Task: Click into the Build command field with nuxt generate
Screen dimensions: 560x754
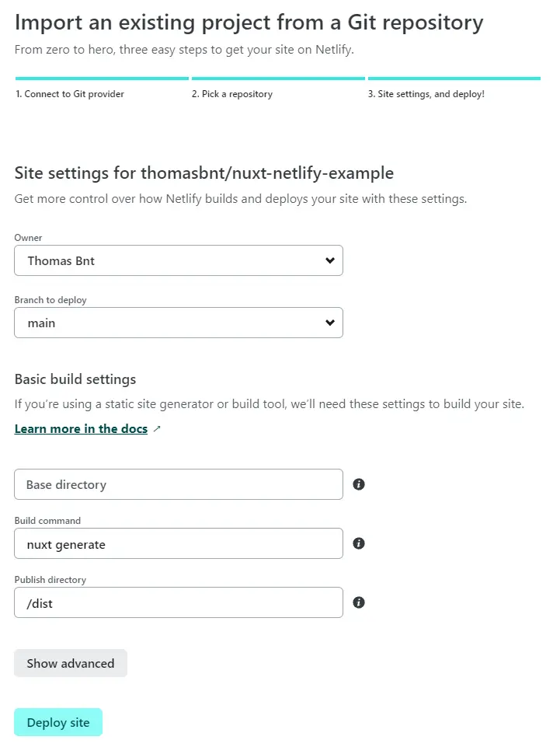Action: (178, 544)
